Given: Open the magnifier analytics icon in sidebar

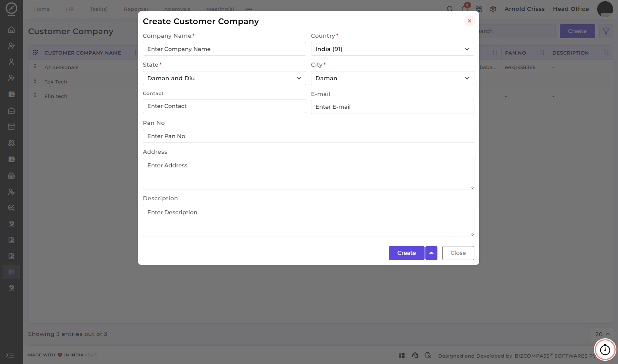Looking at the screenshot, I should pos(11,207).
